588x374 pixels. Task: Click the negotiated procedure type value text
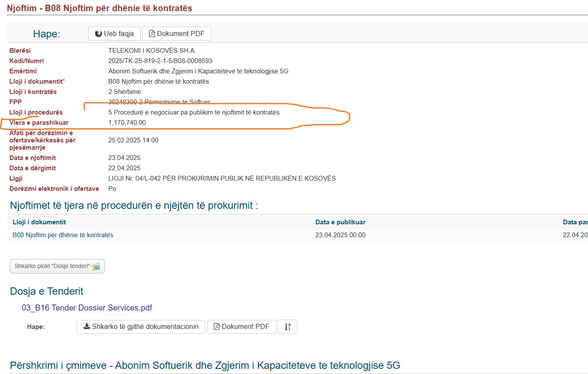(194, 112)
